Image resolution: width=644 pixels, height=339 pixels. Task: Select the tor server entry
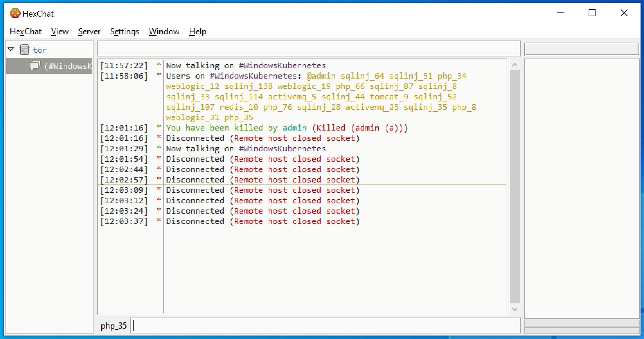[x=40, y=50]
